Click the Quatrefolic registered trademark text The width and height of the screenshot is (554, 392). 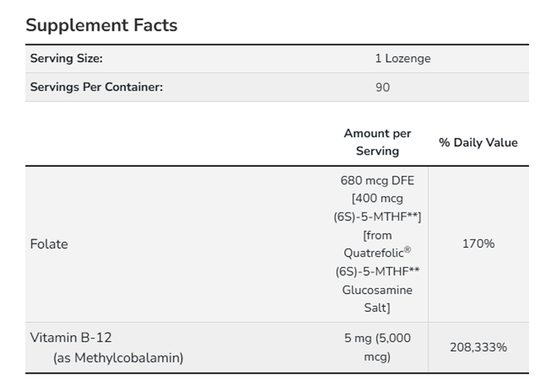pos(377,253)
